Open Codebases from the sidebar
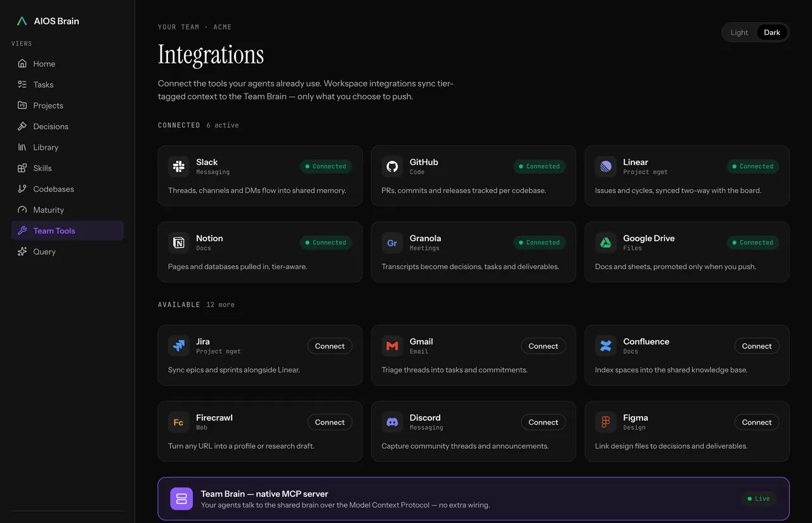 click(67, 189)
